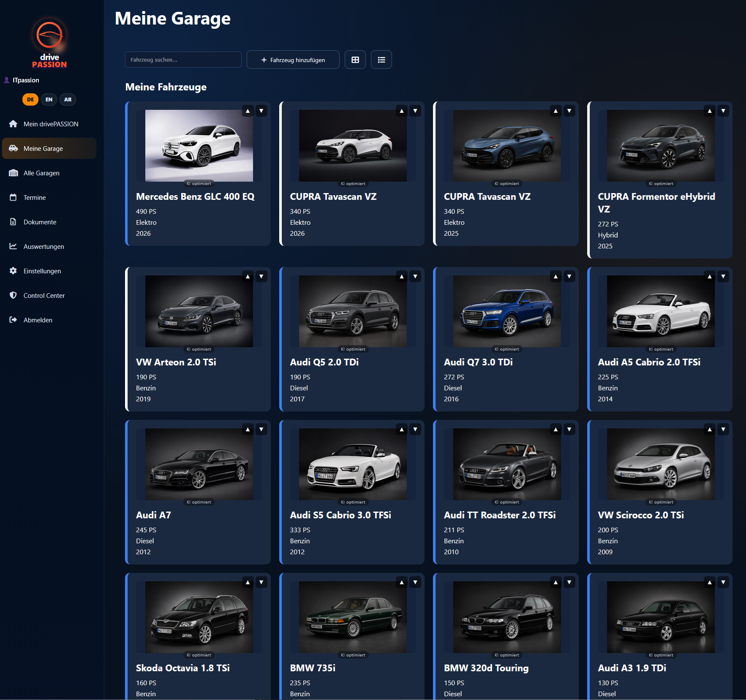Move Audi A3 1.9 TDi down
The height and width of the screenshot is (700, 746).
(723, 582)
